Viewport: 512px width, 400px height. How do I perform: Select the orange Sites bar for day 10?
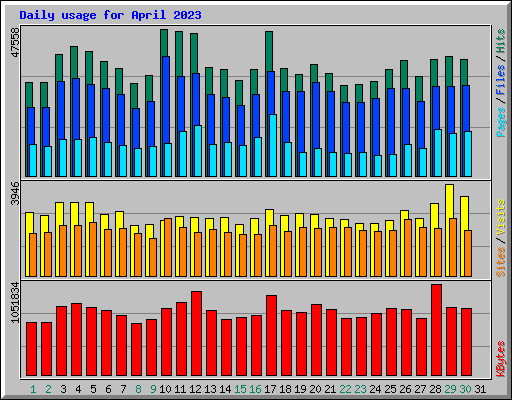tap(168, 247)
